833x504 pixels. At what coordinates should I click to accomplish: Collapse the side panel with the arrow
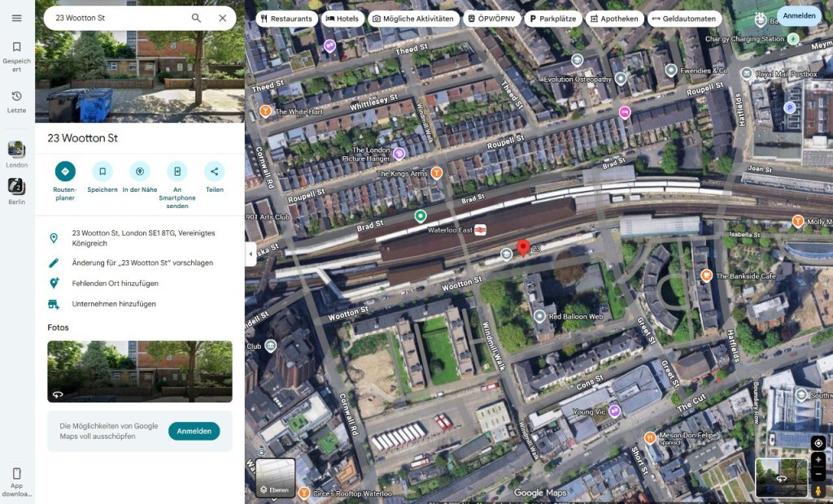click(x=251, y=254)
